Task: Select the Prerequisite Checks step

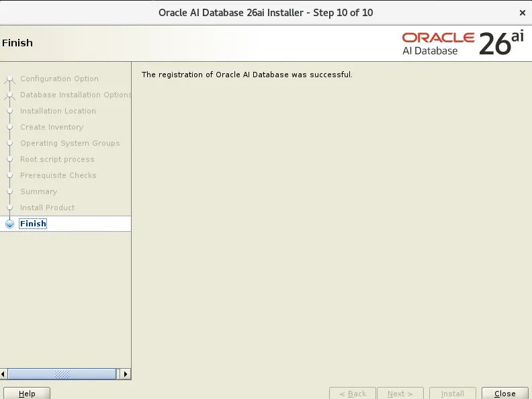Action: tap(58, 175)
